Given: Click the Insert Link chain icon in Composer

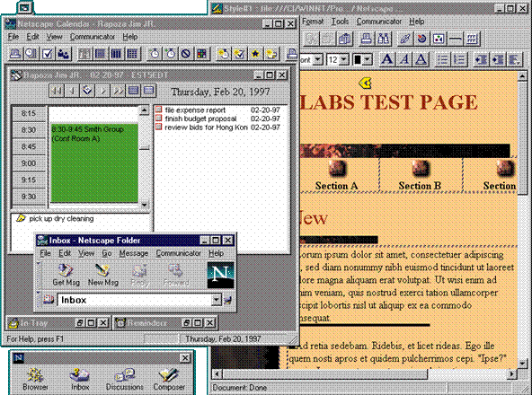Looking at the screenshot, I should click(405, 39).
